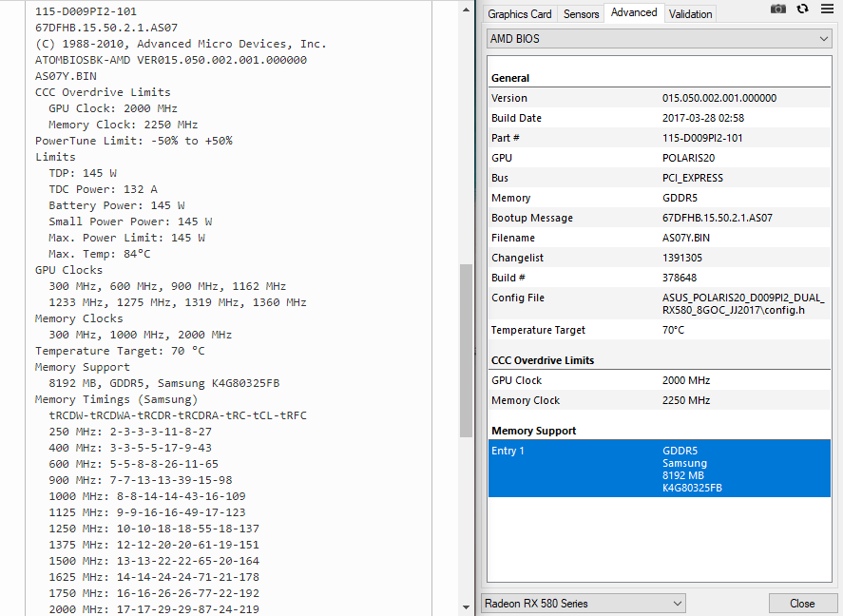Click the Max. Power Limit: 145 W line
This screenshot has width=843, height=616.
pos(127,237)
